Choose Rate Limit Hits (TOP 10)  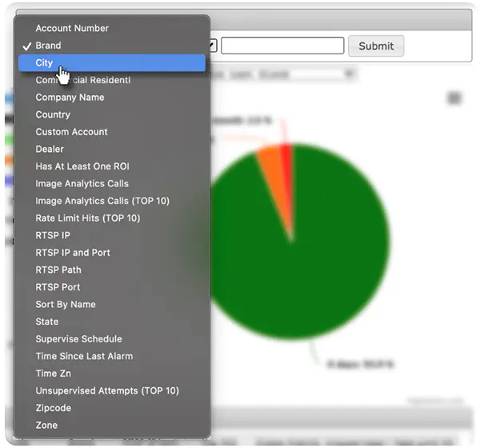point(112,218)
